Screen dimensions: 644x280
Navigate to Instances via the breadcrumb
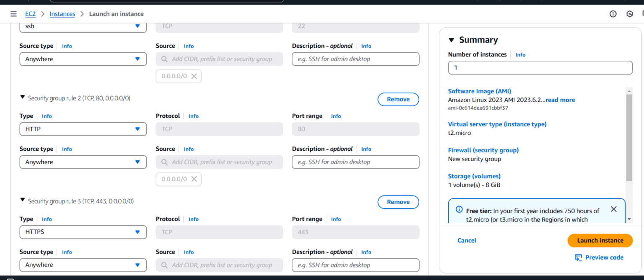click(x=62, y=13)
